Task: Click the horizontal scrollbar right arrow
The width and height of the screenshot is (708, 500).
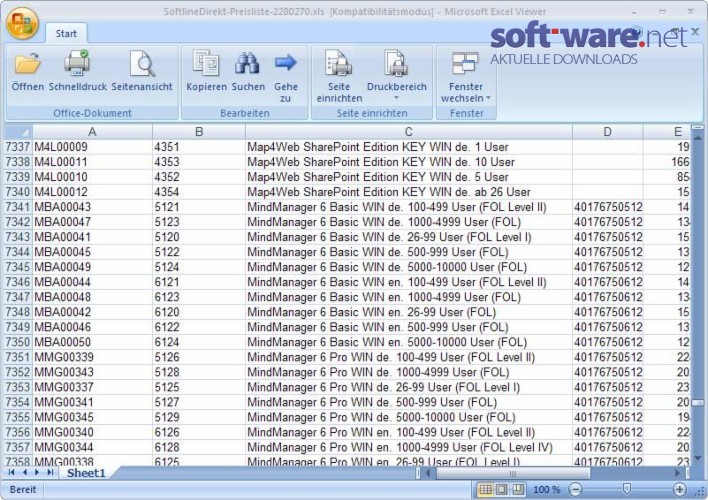Action: pos(677,473)
